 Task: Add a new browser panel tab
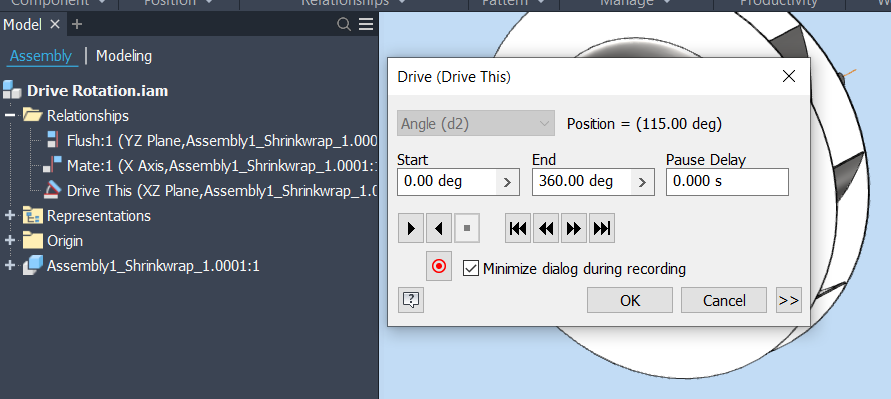77,24
